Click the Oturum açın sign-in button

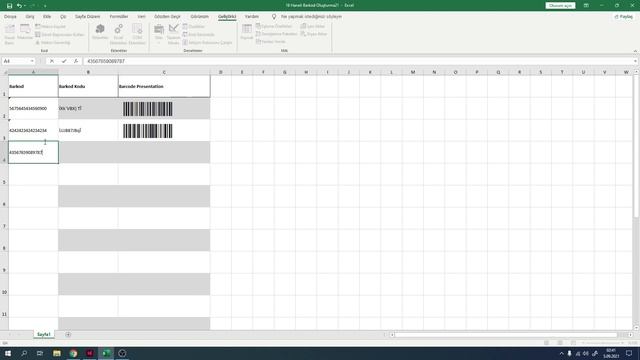[x=560, y=6]
